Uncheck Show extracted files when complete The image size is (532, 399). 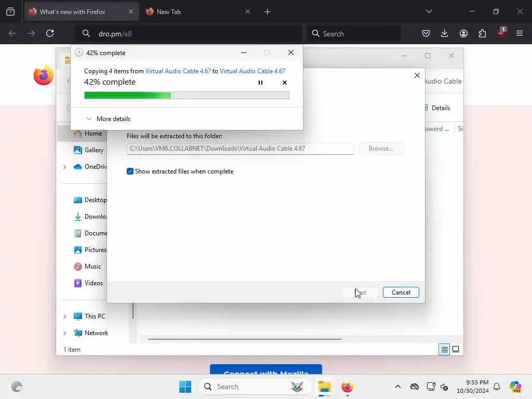click(130, 171)
